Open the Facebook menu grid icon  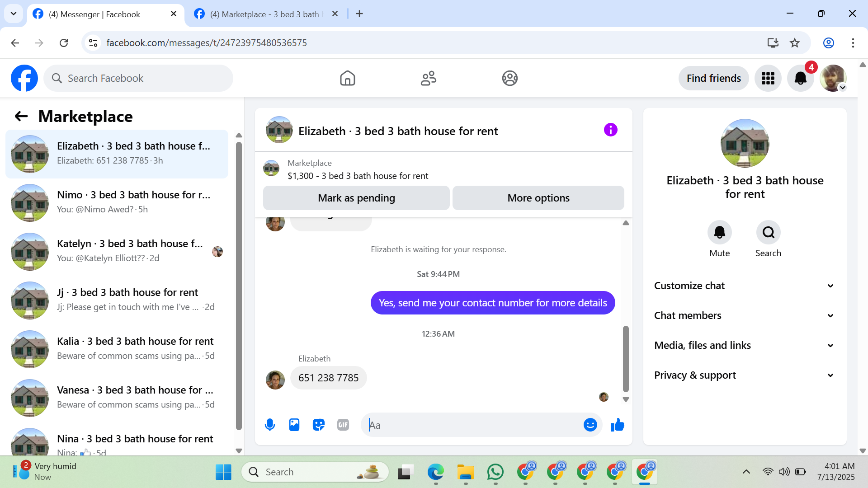pos(768,78)
